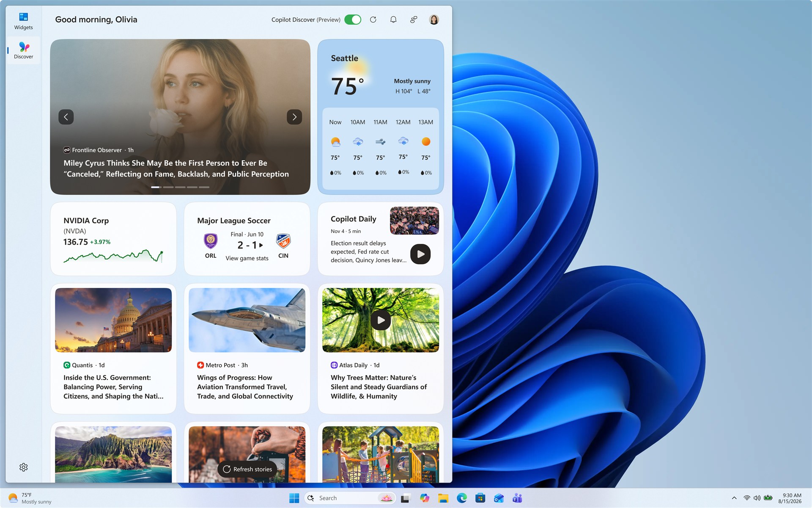812x508 pixels.
Task: Click the Frontline Observer source icon
Action: point(67,150)
